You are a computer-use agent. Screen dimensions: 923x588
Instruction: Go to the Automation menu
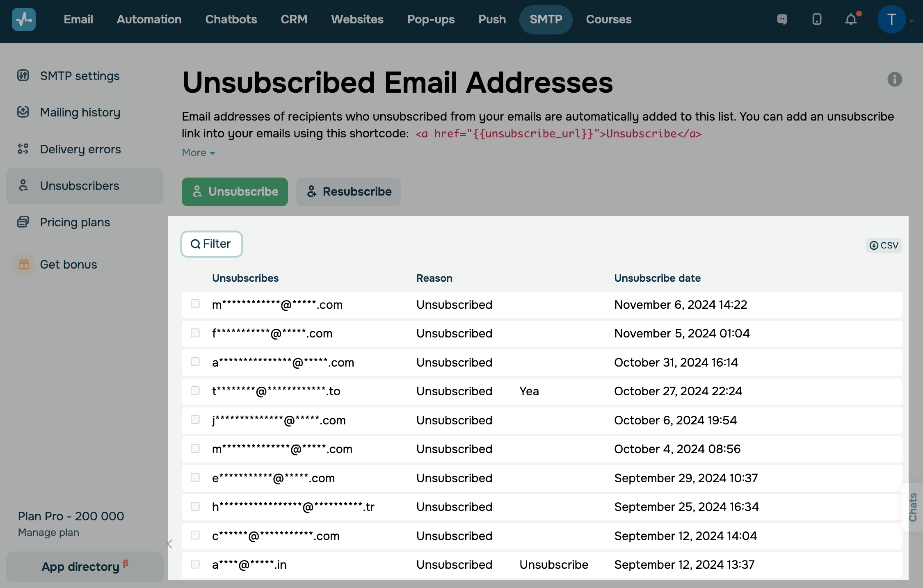(x=149, y=19)
